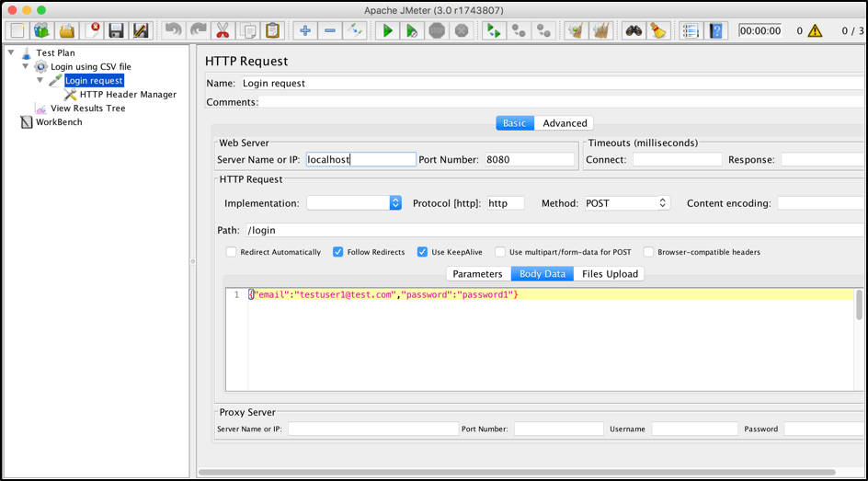Open the Method POST dropdown
The height and width of the screenshot is (481, 868).
(x=627, y=203)
